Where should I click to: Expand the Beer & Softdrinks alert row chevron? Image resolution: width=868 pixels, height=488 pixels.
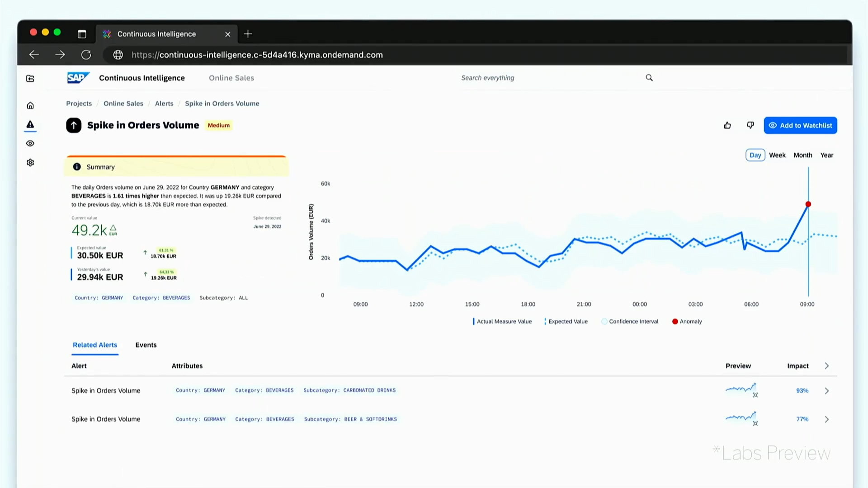826,419
